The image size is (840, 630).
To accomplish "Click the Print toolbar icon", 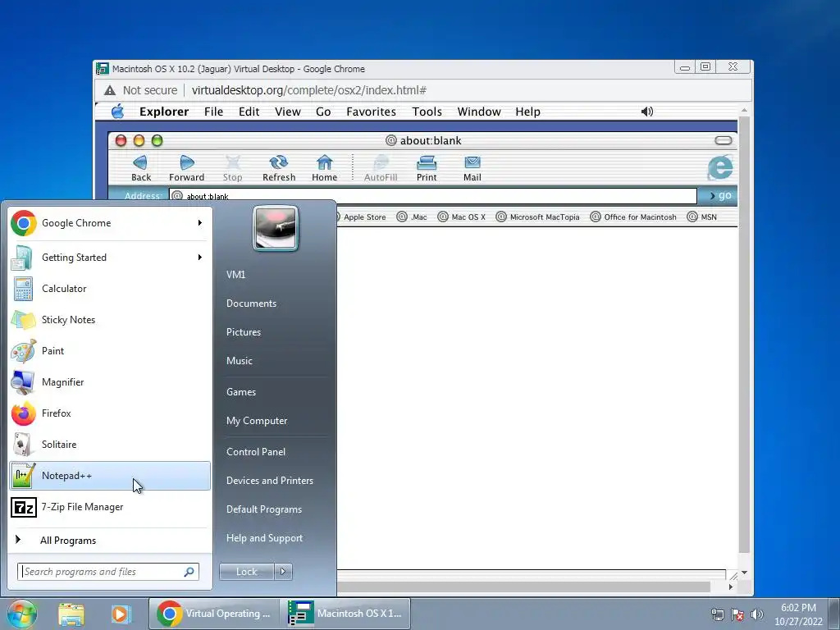I will coord(427,167).
